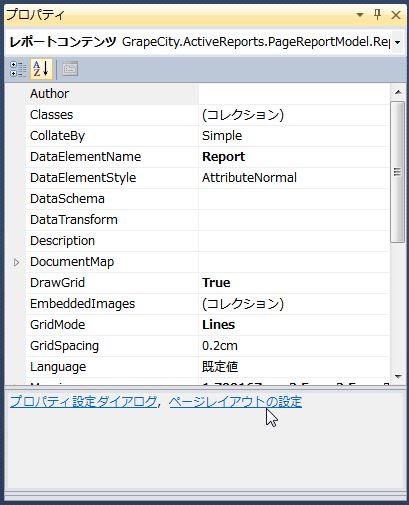Open the プロパティ設定ダイアログ link
The height and width of the screenshot is (505, 409).
coord(84,402)
